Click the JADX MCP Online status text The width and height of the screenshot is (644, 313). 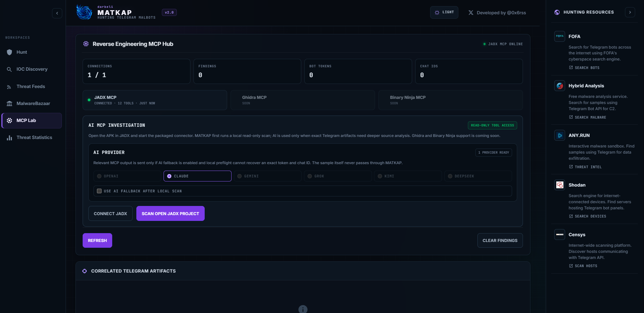tap(506, 44)
